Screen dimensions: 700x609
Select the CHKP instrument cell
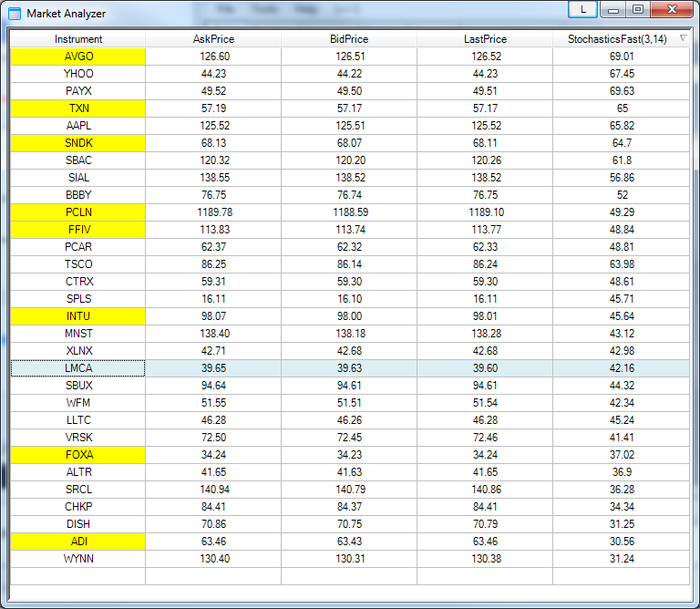[x=78, y=507]
